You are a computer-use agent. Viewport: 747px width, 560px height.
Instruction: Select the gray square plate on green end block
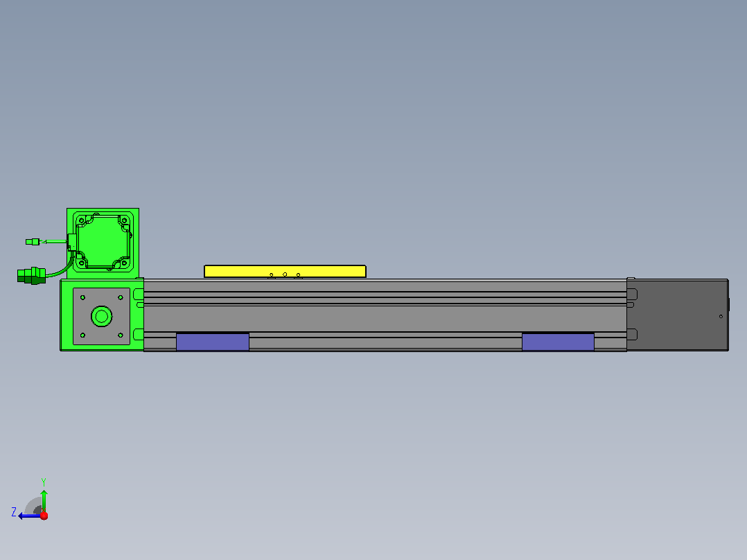coord(101,316)
